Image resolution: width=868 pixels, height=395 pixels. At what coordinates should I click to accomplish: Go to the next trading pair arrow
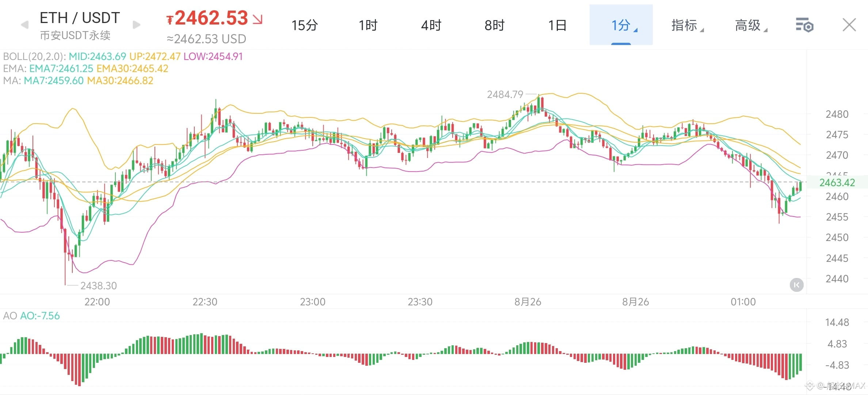pos(136,25)
